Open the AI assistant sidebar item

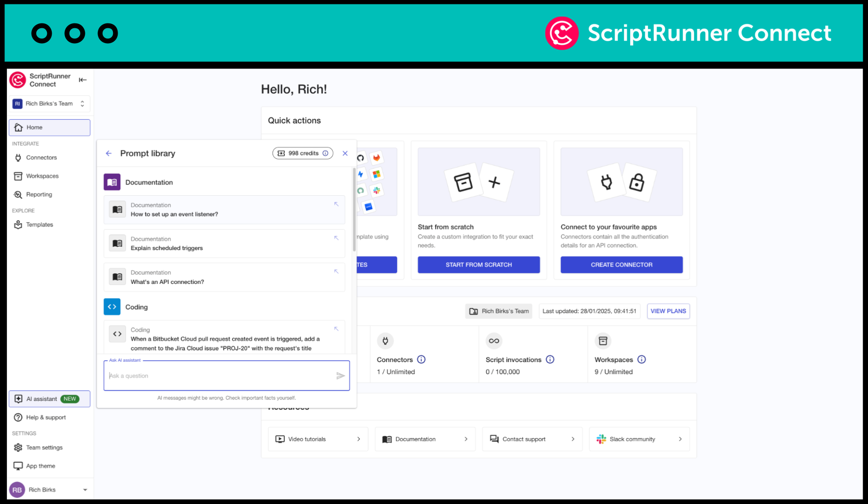[x=49, y=399]
